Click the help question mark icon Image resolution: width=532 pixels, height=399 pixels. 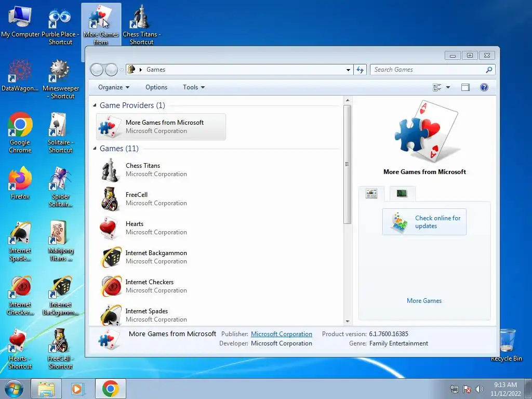(484, 87)
